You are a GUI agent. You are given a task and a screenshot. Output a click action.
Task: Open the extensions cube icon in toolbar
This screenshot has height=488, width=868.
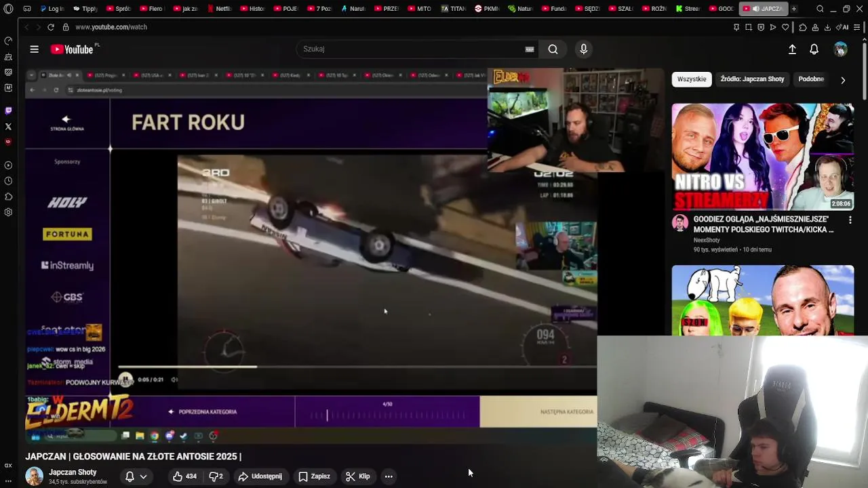[803, 27]
